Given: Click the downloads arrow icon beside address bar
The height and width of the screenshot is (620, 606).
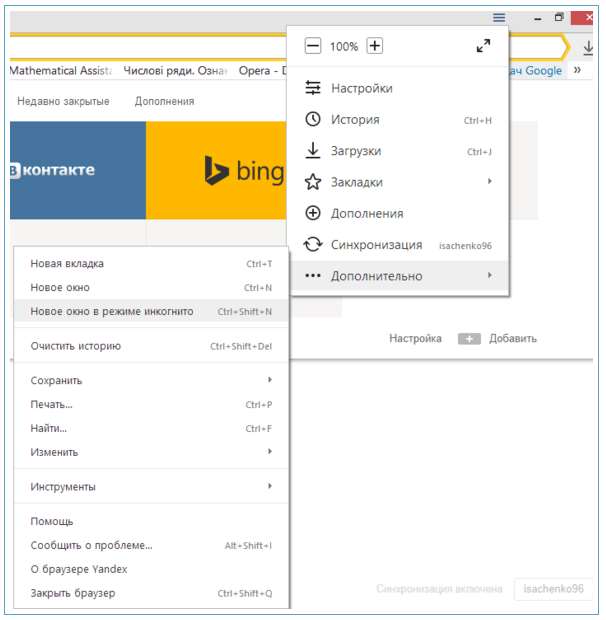Looking at the screenshot, I should [589, 47].
